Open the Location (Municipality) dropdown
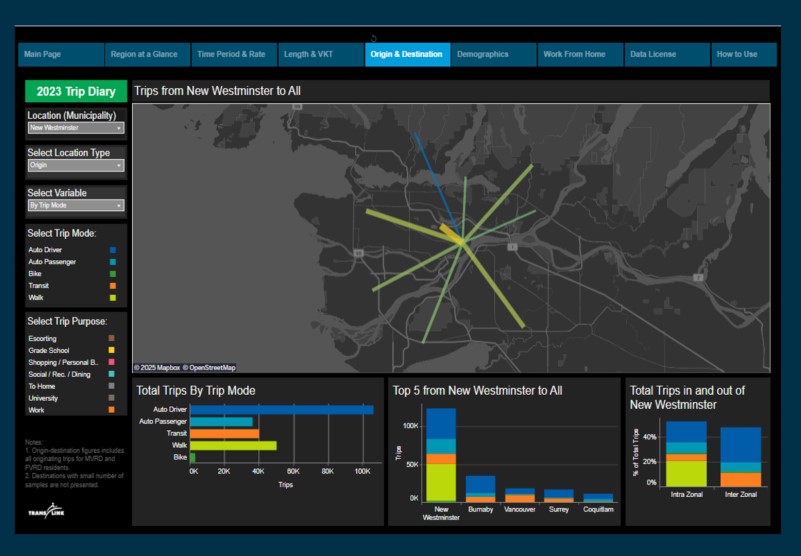This screenshot has width=801, height=556. click(x=76, y=128)
